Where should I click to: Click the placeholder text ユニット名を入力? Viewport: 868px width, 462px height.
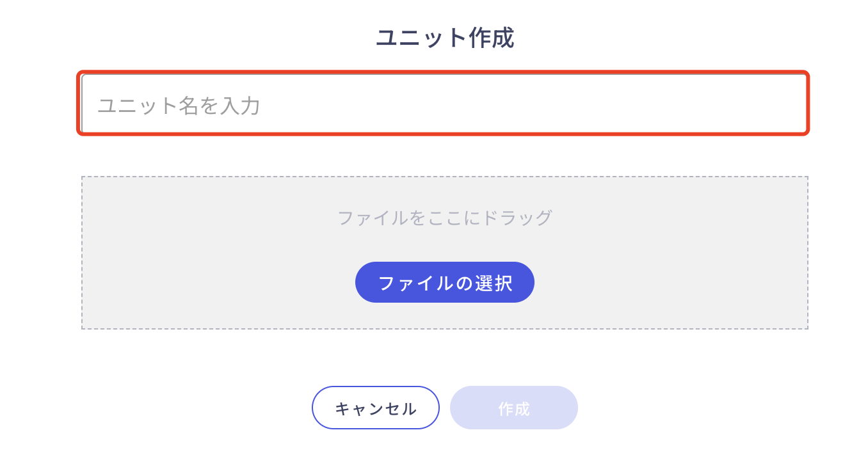point(179,106)
